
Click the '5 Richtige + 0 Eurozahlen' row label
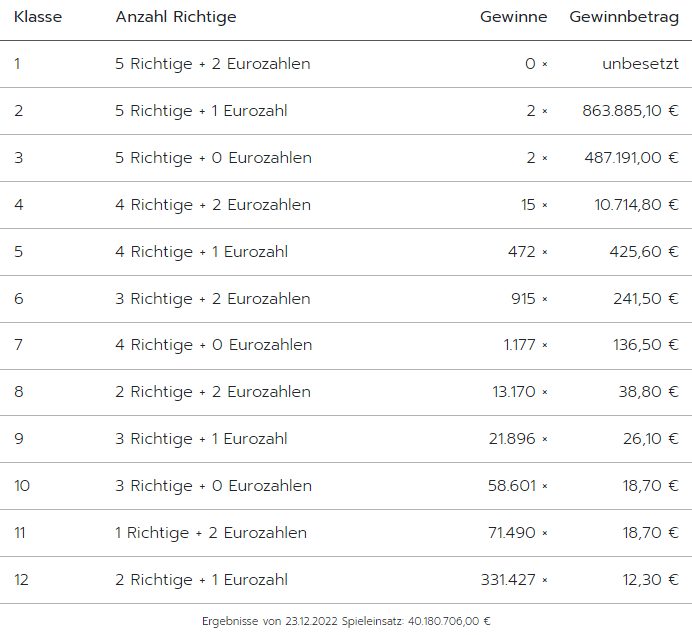[213, 158]
